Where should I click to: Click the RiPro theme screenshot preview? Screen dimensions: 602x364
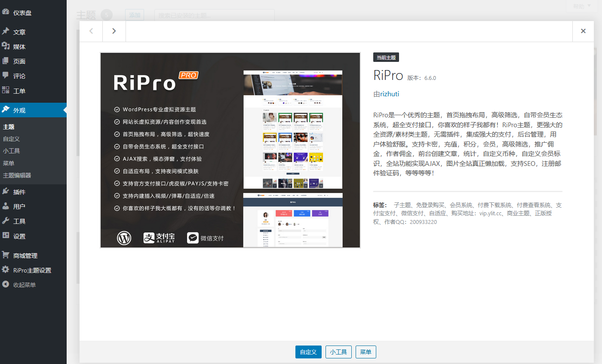point(230,150)
